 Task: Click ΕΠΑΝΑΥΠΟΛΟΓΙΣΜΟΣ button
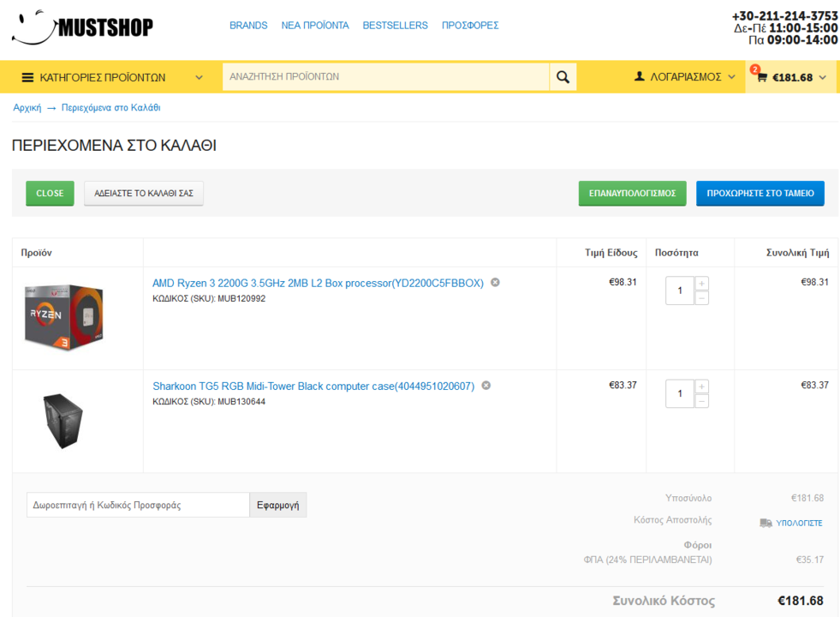632,193
